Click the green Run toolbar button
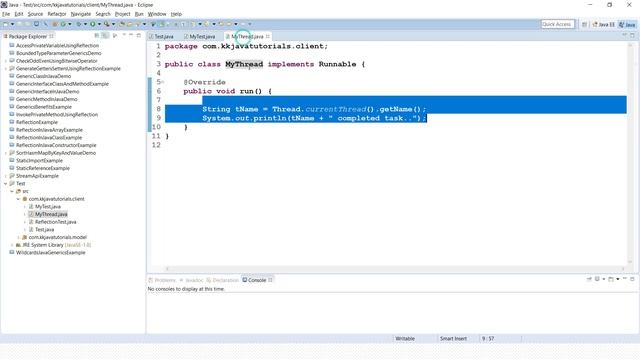The height and width of the screenshot is (360, 640). pos(93,24)
